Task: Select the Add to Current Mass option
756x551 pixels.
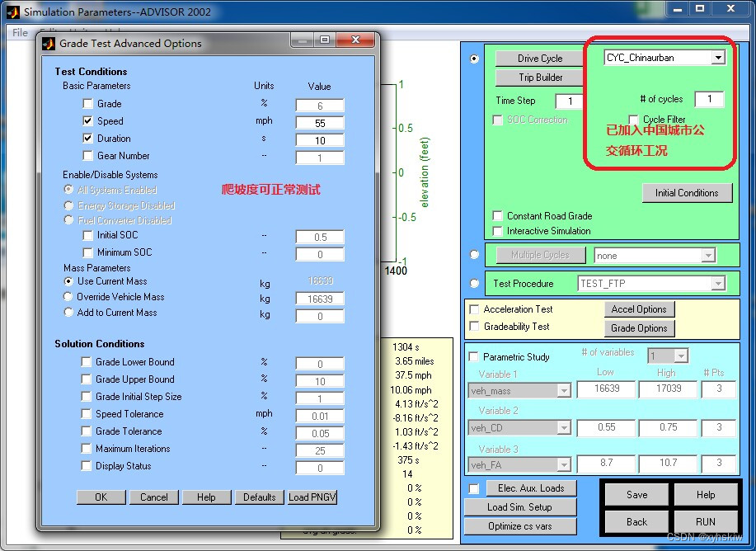Action: tap(67, 312)
